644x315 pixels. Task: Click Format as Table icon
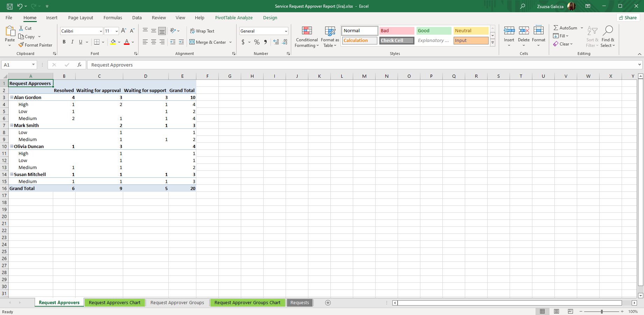(x=330, y=31)
